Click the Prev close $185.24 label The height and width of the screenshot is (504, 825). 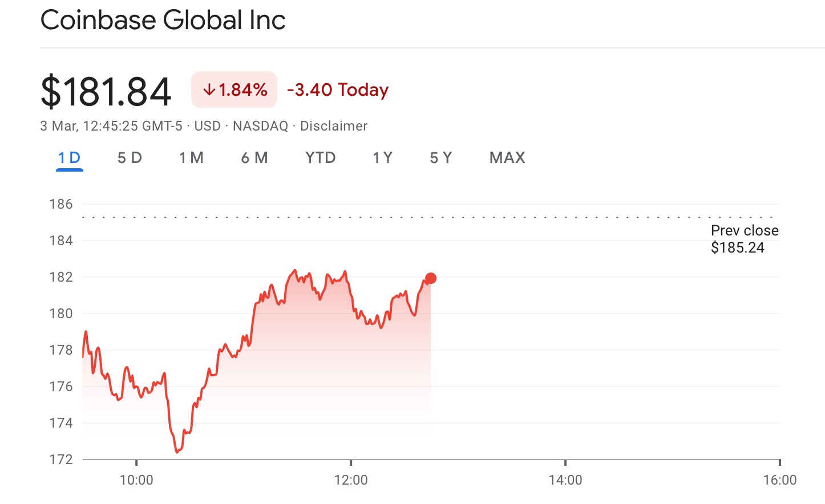(743, 239)
